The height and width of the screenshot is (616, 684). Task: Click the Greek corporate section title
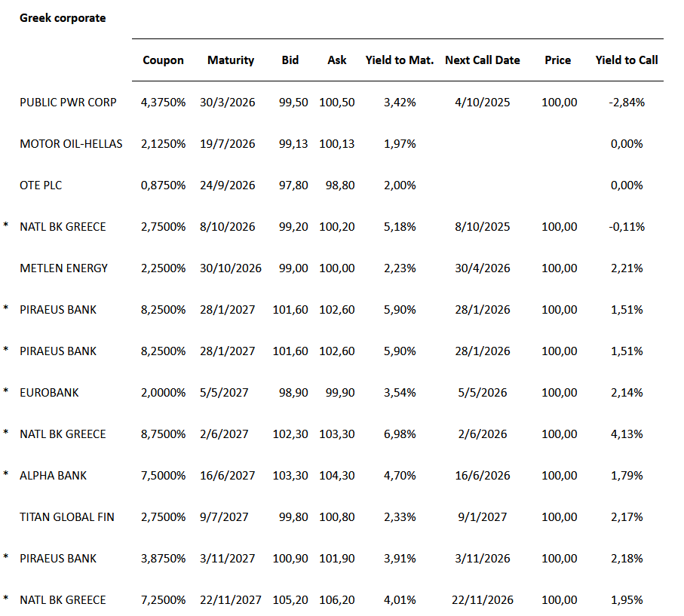(63, 18)
